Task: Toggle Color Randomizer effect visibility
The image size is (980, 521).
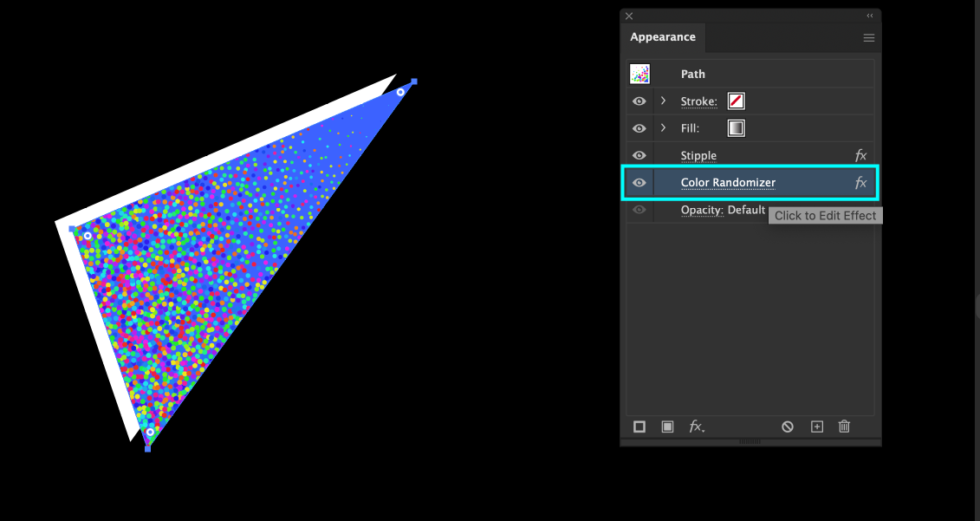Action: [639, 183]
